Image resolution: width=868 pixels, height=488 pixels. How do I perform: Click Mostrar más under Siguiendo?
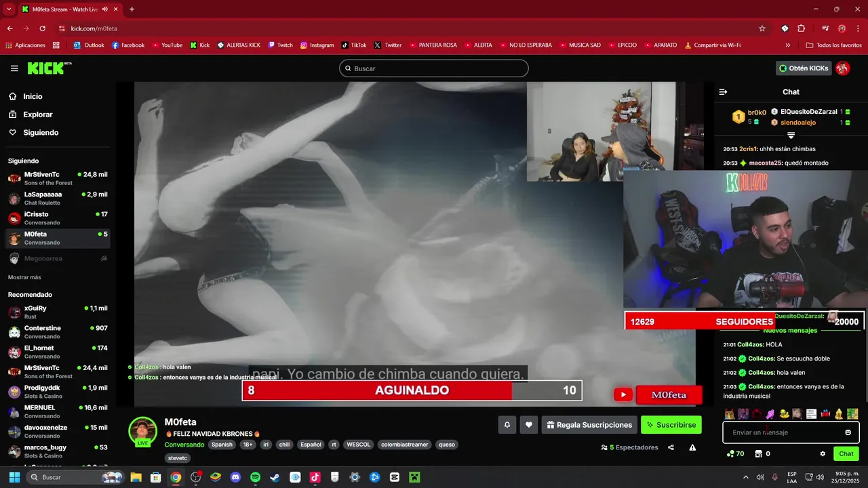pos(24,277)
